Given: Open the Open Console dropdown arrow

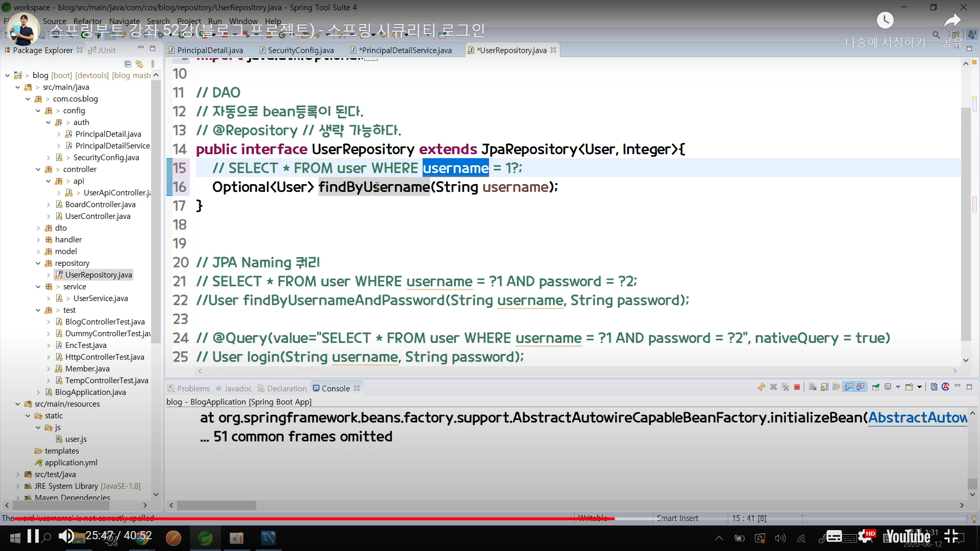Looking at the screenshot, I should [919, 387].
